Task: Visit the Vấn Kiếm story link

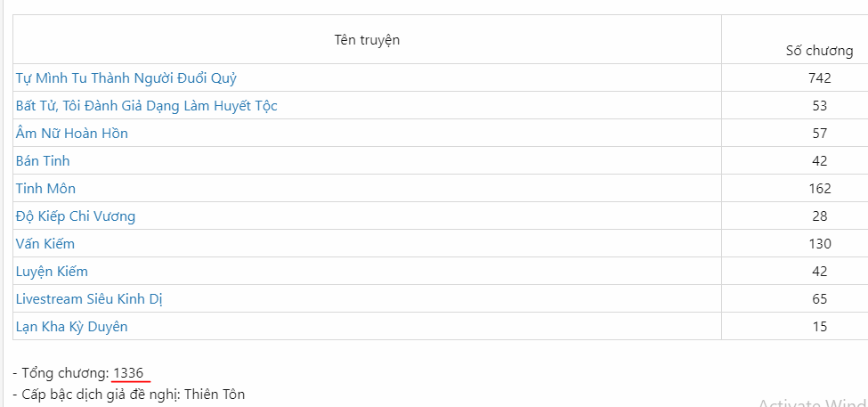Action: 45,244
